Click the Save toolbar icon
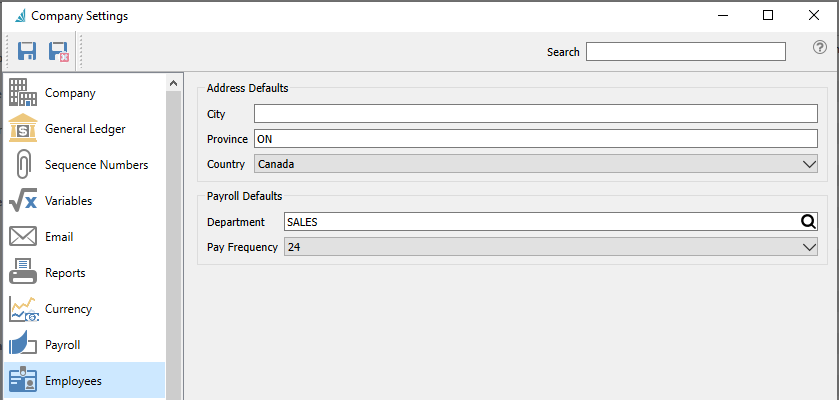 (x=27, y=51)
